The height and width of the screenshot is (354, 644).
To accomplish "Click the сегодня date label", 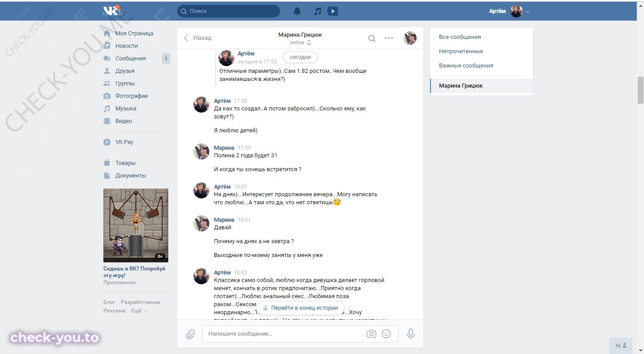I will 300,57.
